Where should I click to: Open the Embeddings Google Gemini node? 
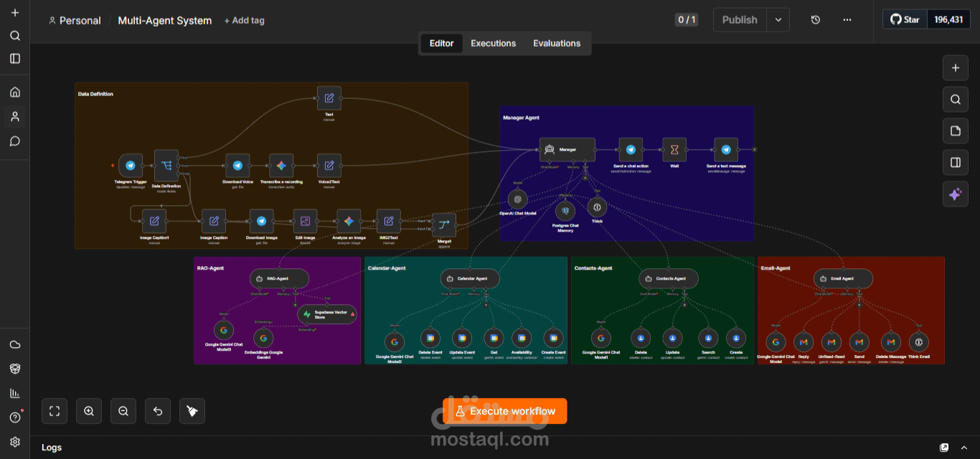(263, 339)
